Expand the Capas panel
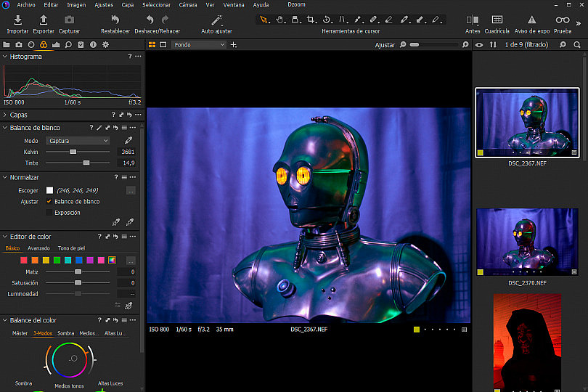 click(x=5, y=115)
